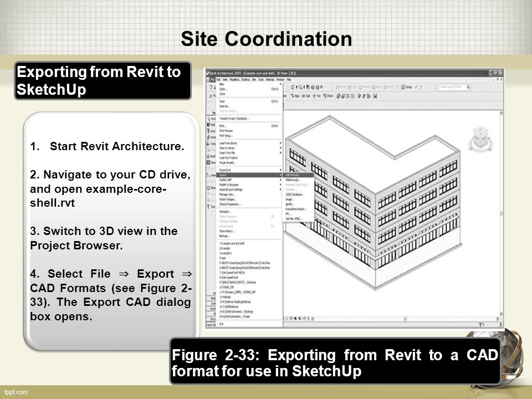532x399 pixels.
Task: Select the Window tool in Design Bar
Action: (x=211, y=137)
